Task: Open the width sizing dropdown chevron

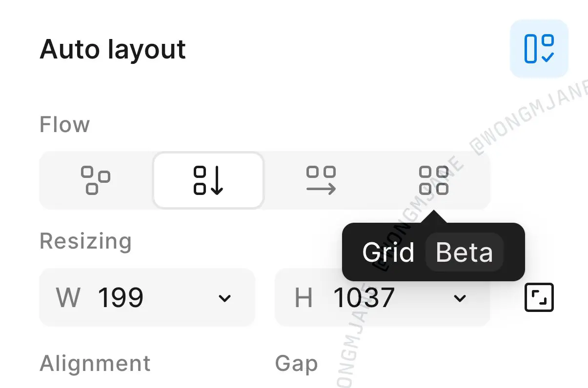Action: pyautogui.click(x=224, y=298)
